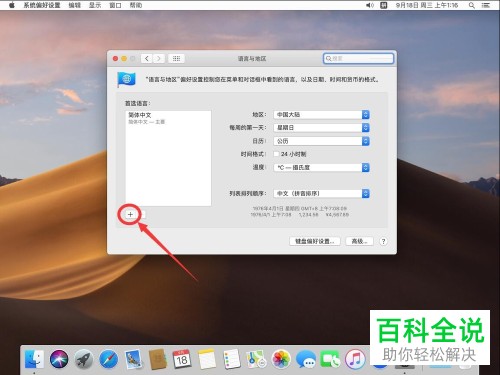This screenshot has height=375, width=500.
Task: Open the 每周的第一天 dropdown showing 星期日
Action: [321, 128]
